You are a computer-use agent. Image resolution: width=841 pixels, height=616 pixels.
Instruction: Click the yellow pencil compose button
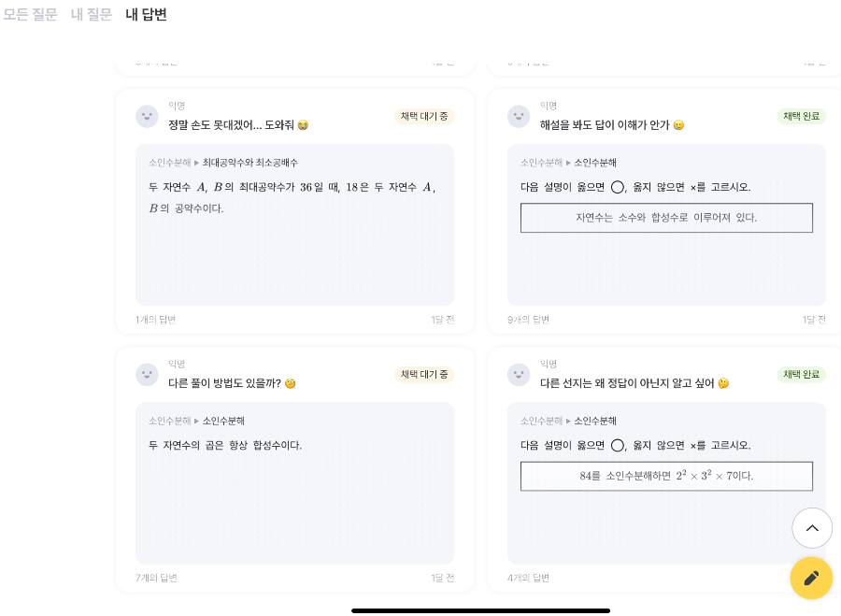point(811,578)
